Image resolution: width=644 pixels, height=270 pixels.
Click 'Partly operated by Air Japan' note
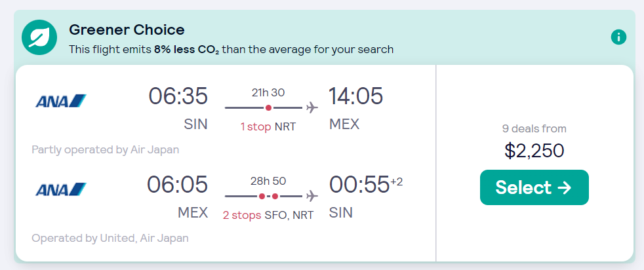click(106, 149)
